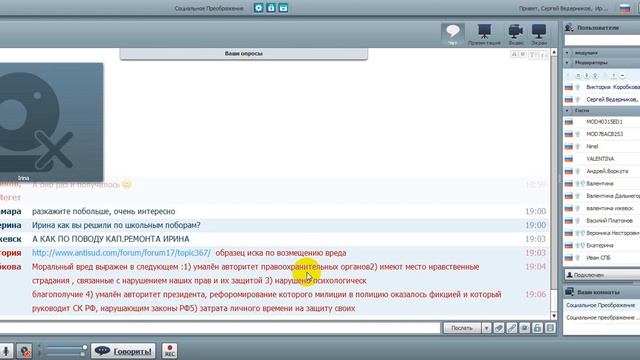Toggle the disabled webcam button at bottom

coord(24,351)
